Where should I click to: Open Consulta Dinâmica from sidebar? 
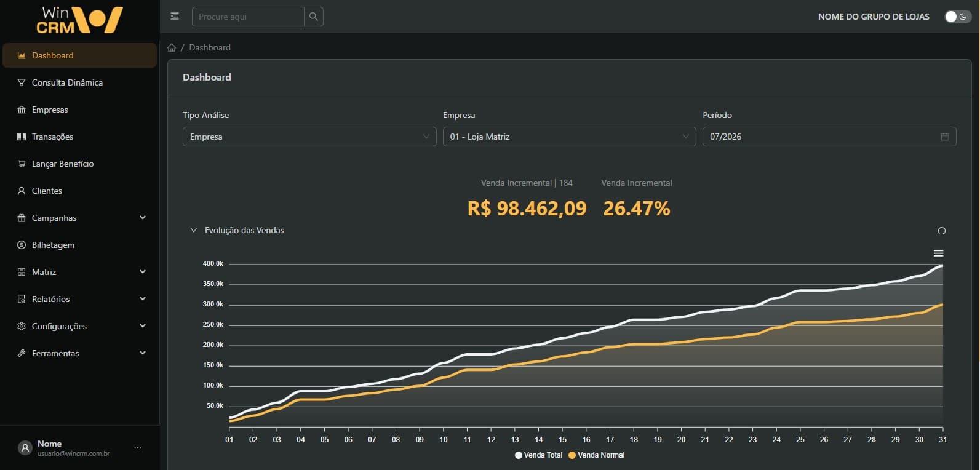(x=80, y=82)
